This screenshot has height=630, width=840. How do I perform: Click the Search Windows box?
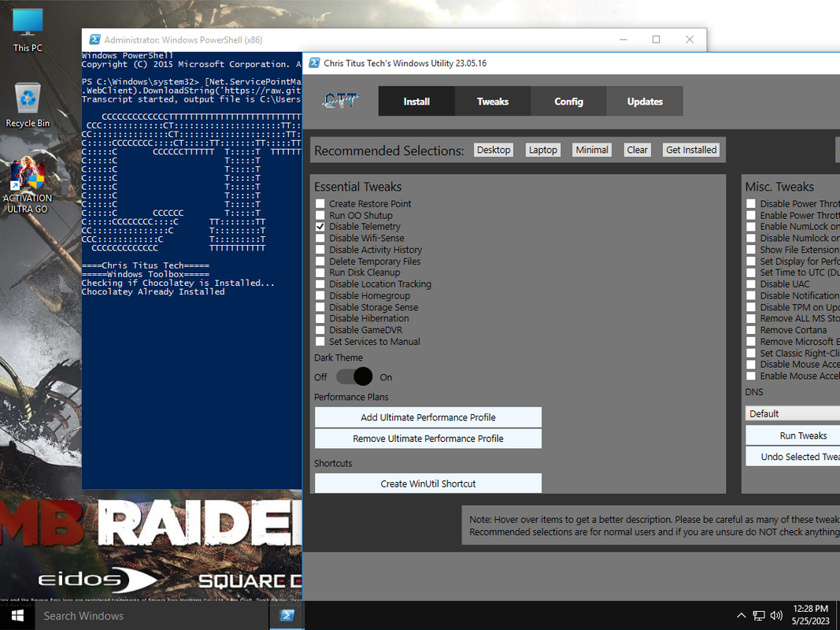coord(152,616)
